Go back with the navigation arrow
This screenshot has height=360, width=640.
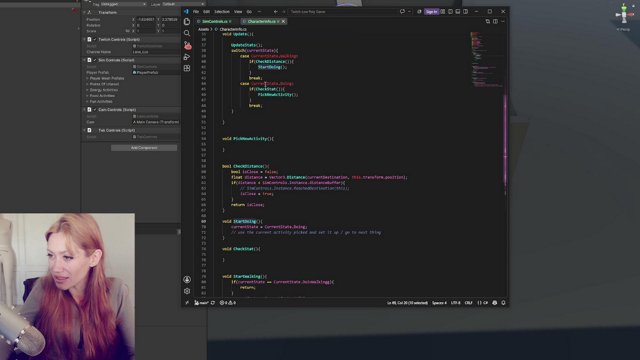click(x=276, y=12)
